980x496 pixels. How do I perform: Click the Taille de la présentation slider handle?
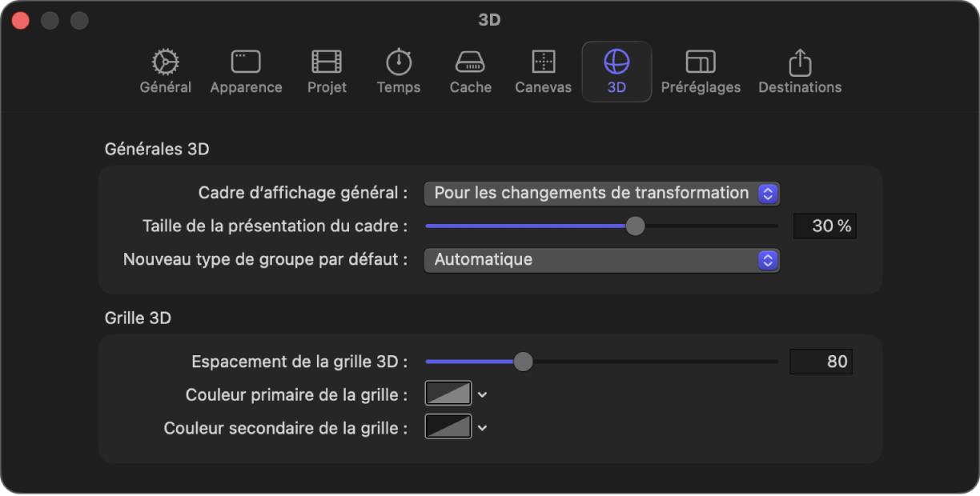635,226
